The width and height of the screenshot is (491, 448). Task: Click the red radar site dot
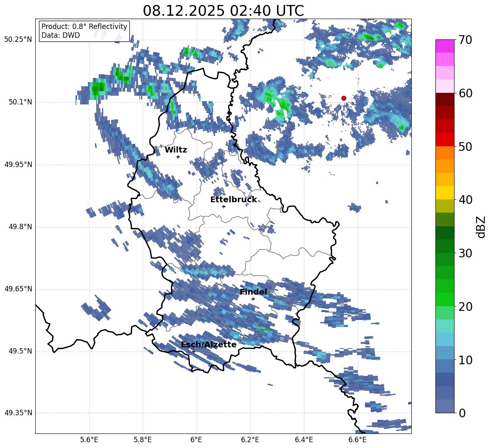[344, 98]
